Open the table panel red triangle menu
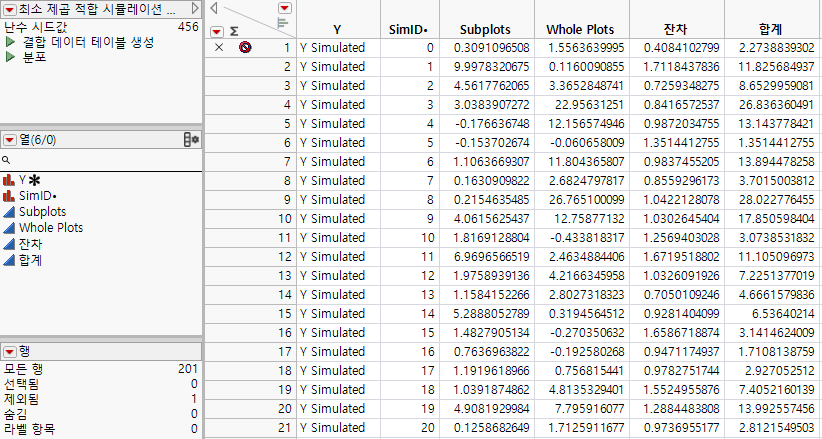The image size is (822, 439). [x=9, y=9]
